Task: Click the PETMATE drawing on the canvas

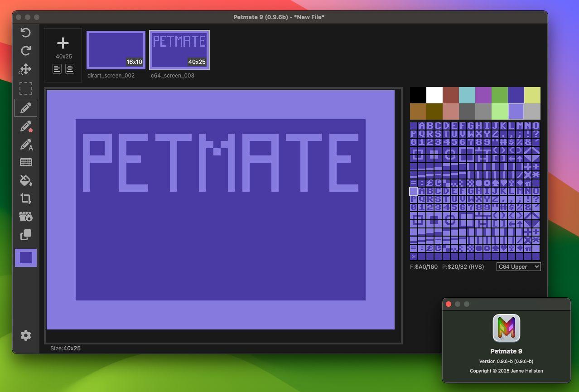Action: point(221,162)
